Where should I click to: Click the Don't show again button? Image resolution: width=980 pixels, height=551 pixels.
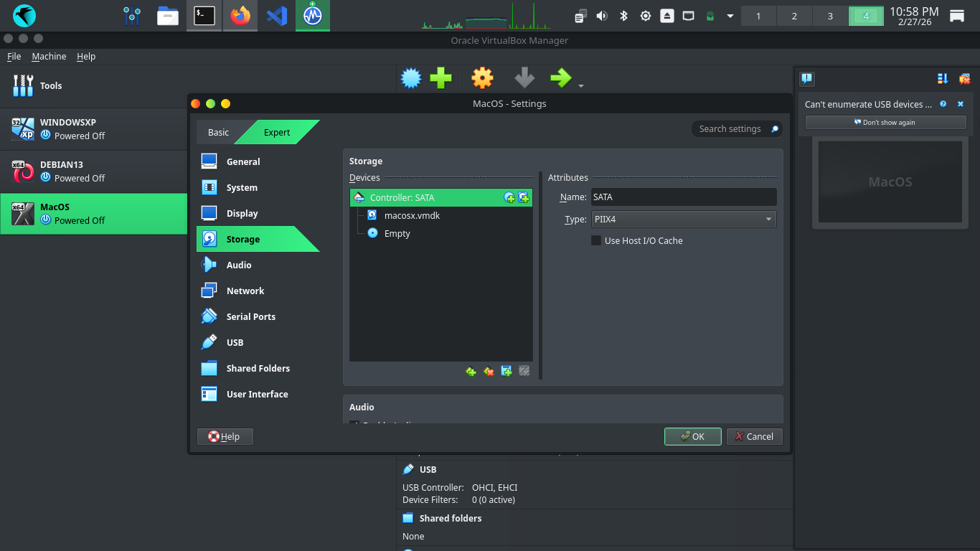tap(885, 122)
